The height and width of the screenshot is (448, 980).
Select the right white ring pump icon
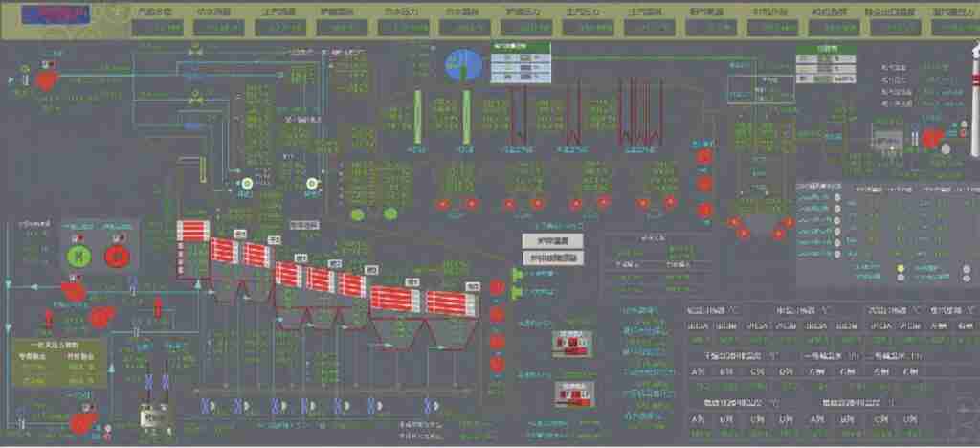(x=313, y=183)
